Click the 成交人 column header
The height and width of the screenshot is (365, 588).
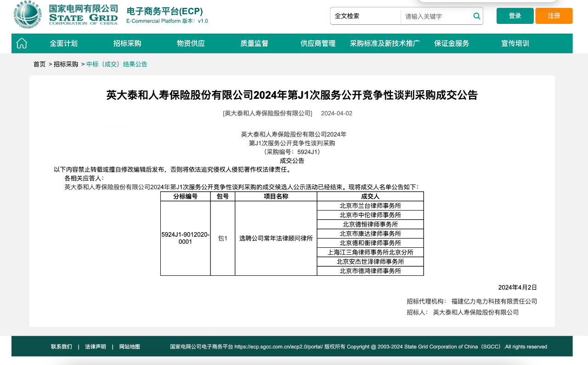pos(370,196)
